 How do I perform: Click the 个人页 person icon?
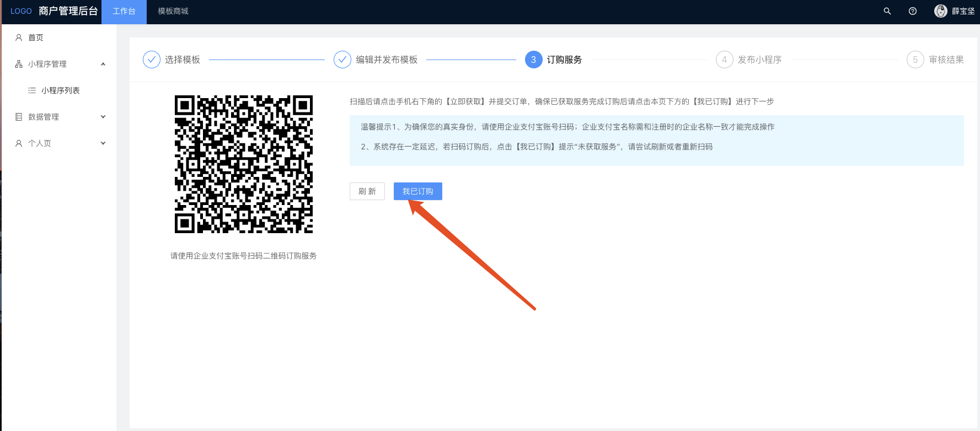pos(19,143)
